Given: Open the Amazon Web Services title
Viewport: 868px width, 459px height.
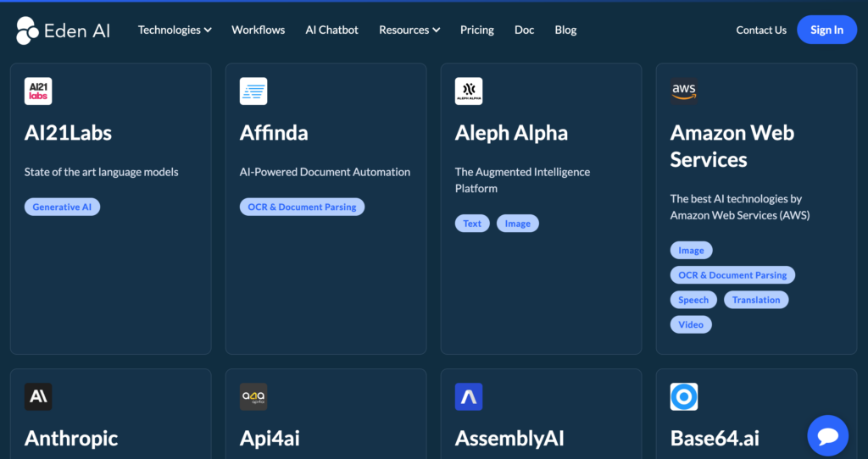Looking at the screenshot, I should 732,146.
